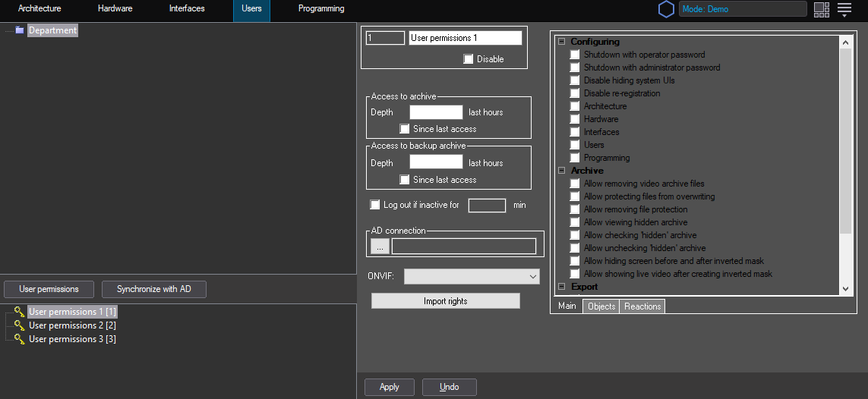Click key icon for User permissions 1
This screenshot has width=868, height=399.
coord(19,312)
